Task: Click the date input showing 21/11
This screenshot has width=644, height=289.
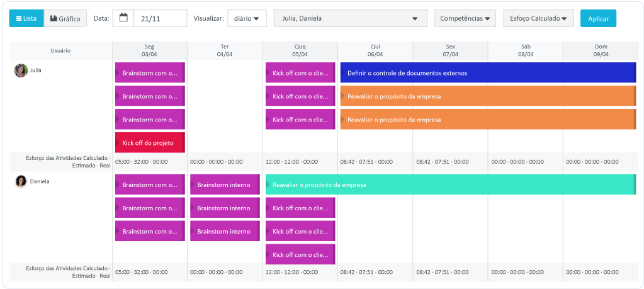Action: (160, 18)
